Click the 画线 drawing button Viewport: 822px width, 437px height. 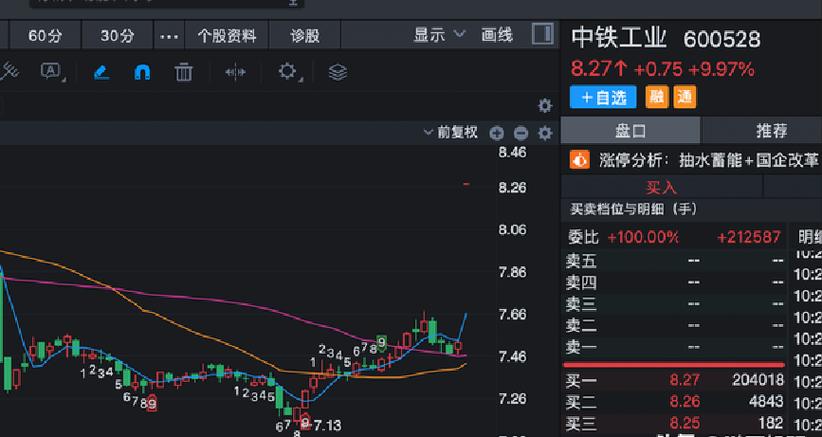497,35
